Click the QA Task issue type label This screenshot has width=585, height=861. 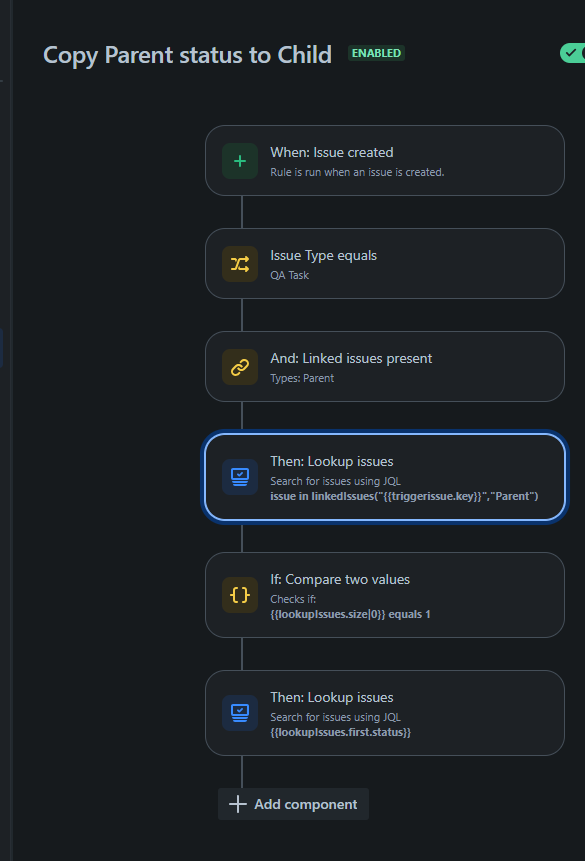pos(289,275)
